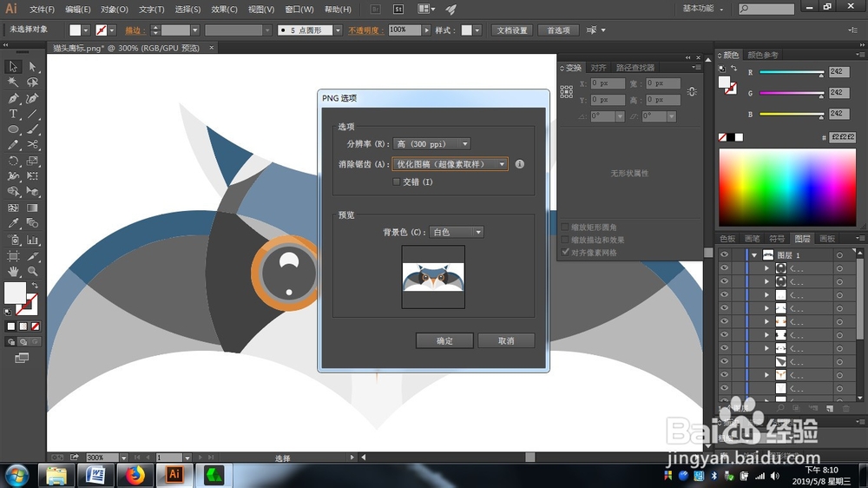Image resolution: width=868 pixels, height=488 pixels.
Task: Open the fill color dropdown in control bar
Action: pos(86,30)
